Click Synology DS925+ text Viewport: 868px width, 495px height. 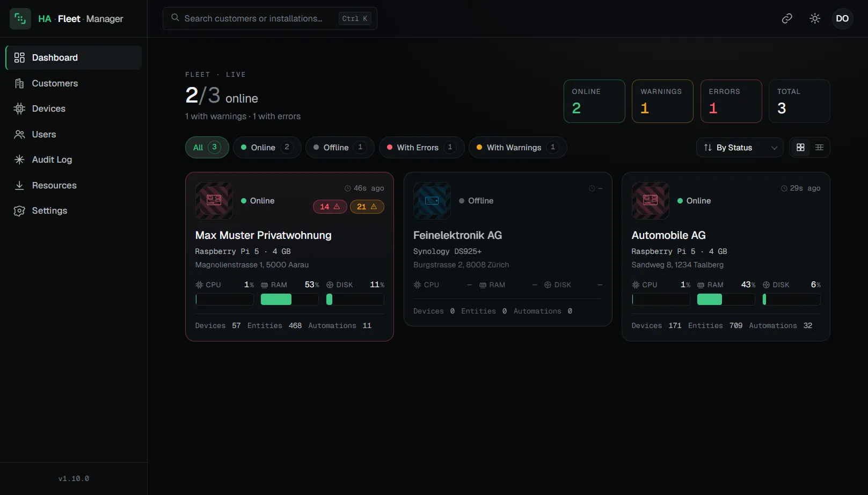[447, 251]
